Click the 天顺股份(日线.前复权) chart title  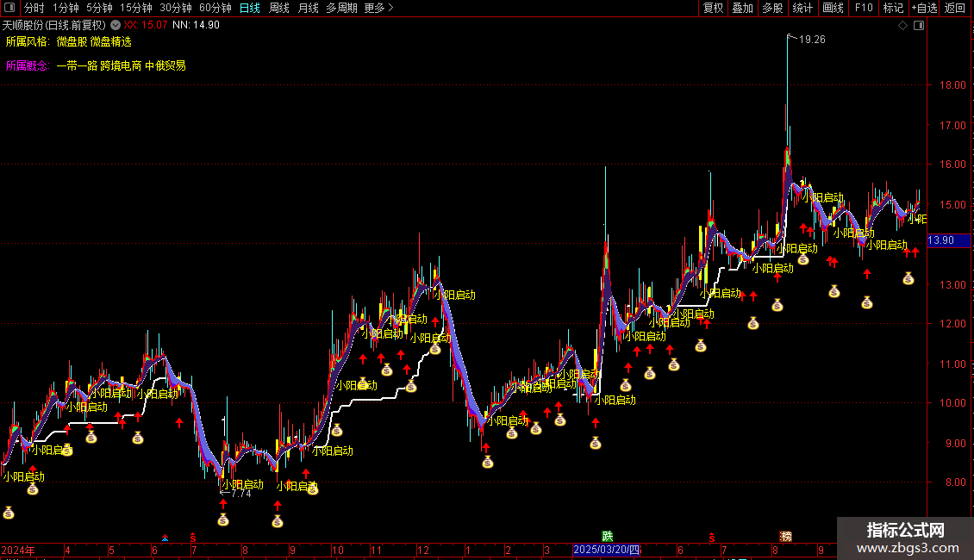point(54,25)
